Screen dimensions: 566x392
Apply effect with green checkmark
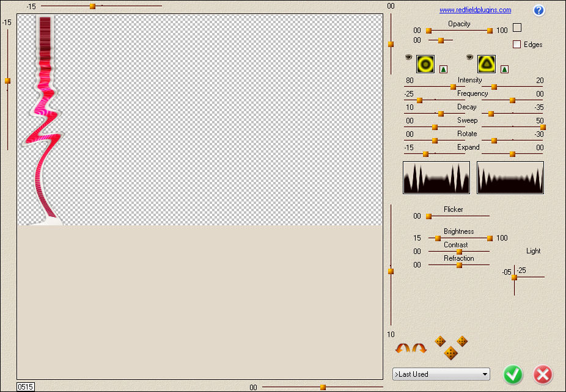click(x=513, y=374)
